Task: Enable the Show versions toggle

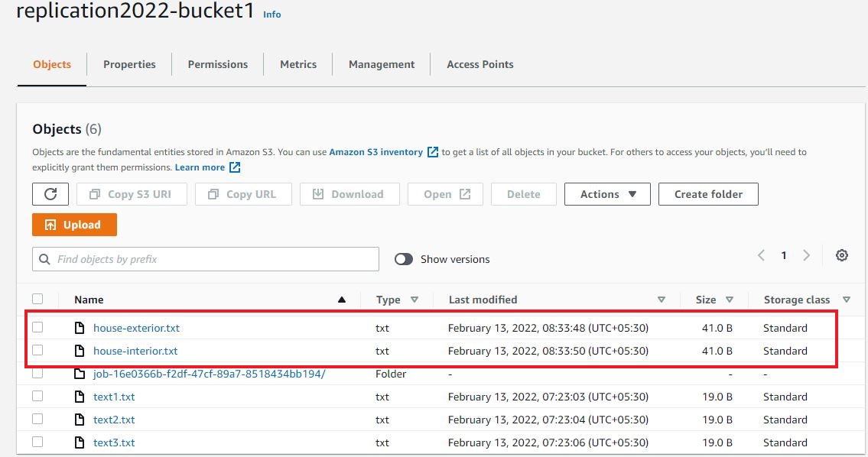Action: [x=403, y=259]
